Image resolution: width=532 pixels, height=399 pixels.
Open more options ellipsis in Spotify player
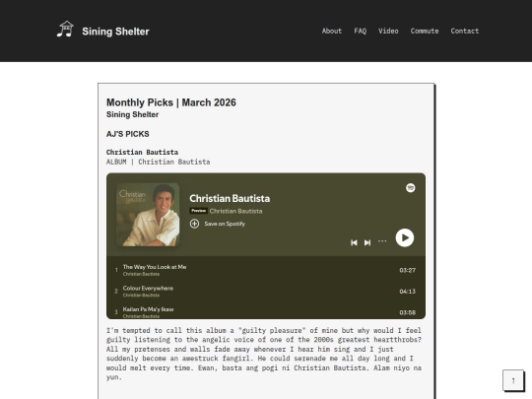pyautogui.click(x=382, y=241)
